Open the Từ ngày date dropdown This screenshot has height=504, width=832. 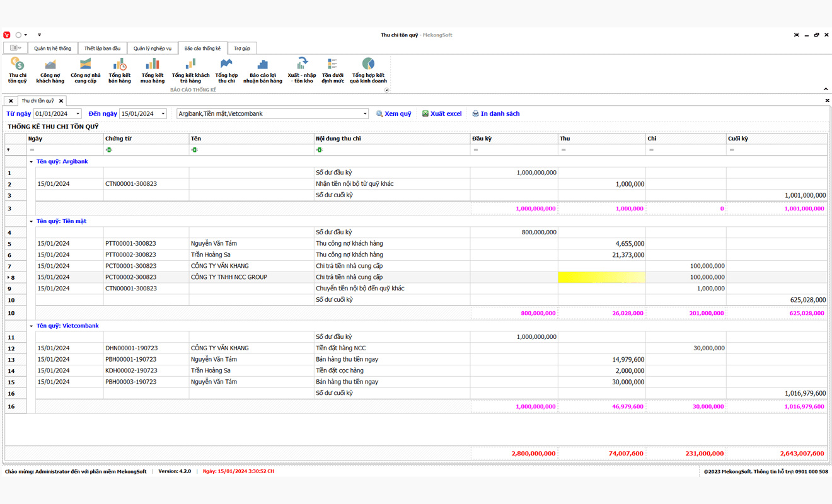78,114
